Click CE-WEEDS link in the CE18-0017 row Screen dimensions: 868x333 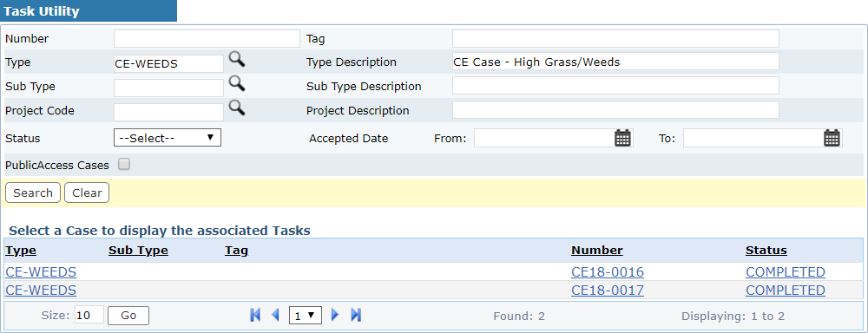click(41, 290)
